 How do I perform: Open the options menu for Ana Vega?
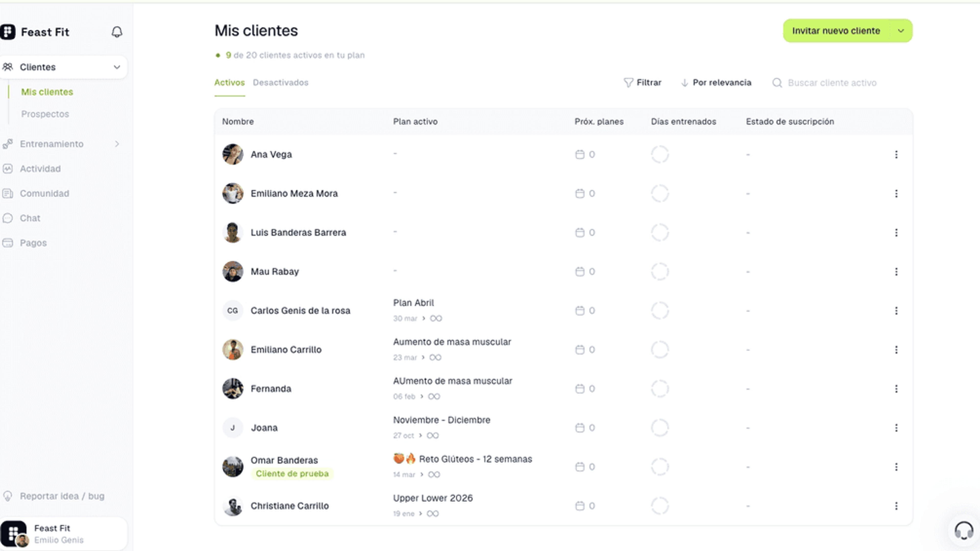point(896,154)
